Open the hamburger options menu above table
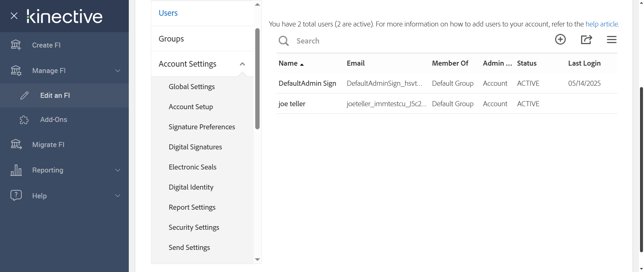The height and width of the screenshot is (272, 644). (x=611, y=40)
